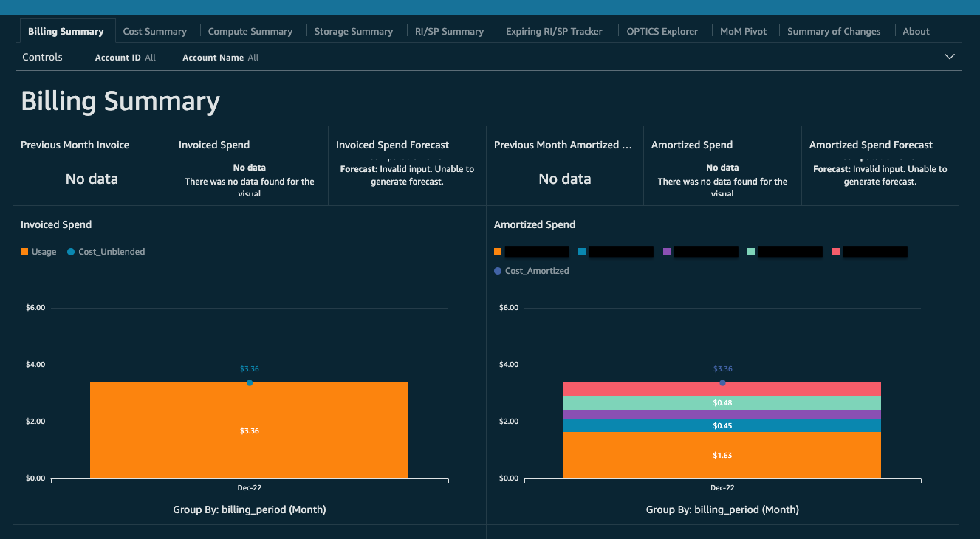
Task: View the MoM Pivot tab
Action: pos(743,31)
